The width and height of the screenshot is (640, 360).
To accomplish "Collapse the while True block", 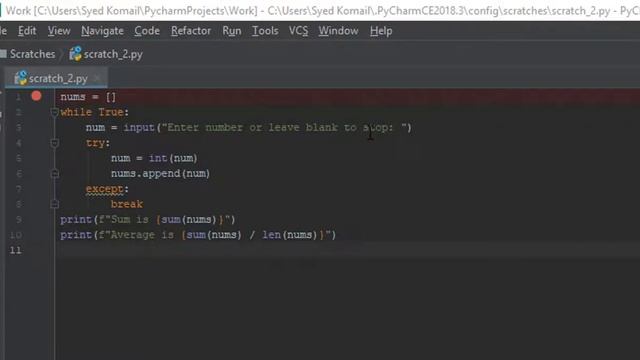I will pyautogui.click(x=54, y=111).
